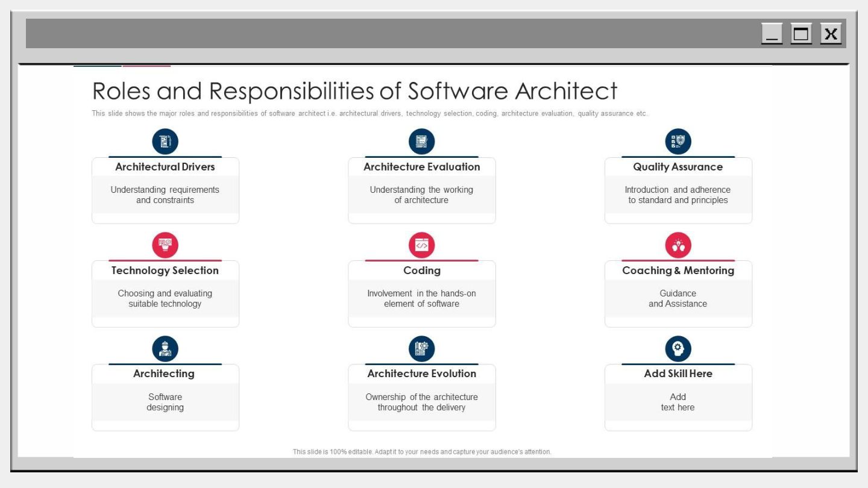Click the Coding brackets icon
Image resolution: width=868 pixels, height=488 pixels.
click(x=421, y=245)
